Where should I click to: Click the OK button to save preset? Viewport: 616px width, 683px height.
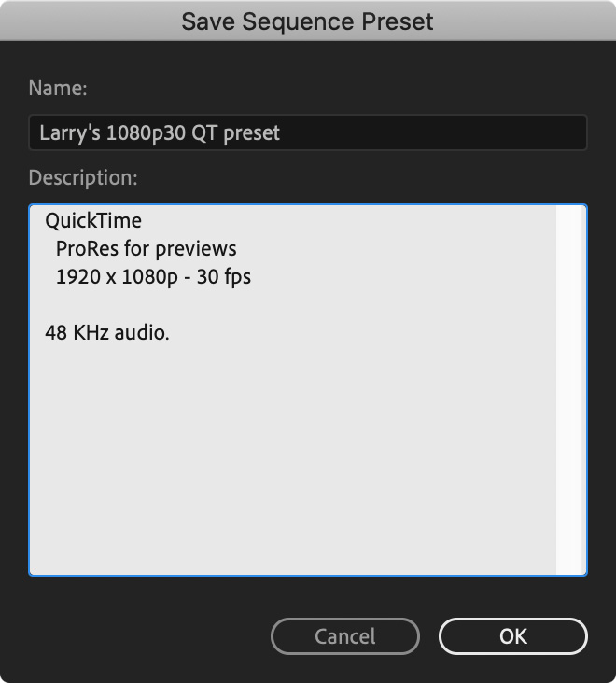(512, 636)
